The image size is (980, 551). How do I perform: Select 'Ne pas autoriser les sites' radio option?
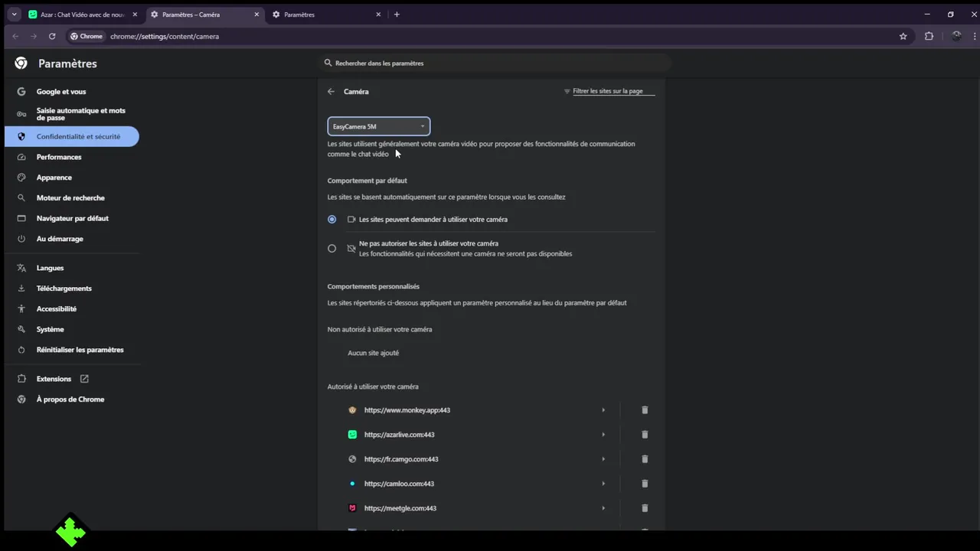pyautogui.click(x=332, y=248)
